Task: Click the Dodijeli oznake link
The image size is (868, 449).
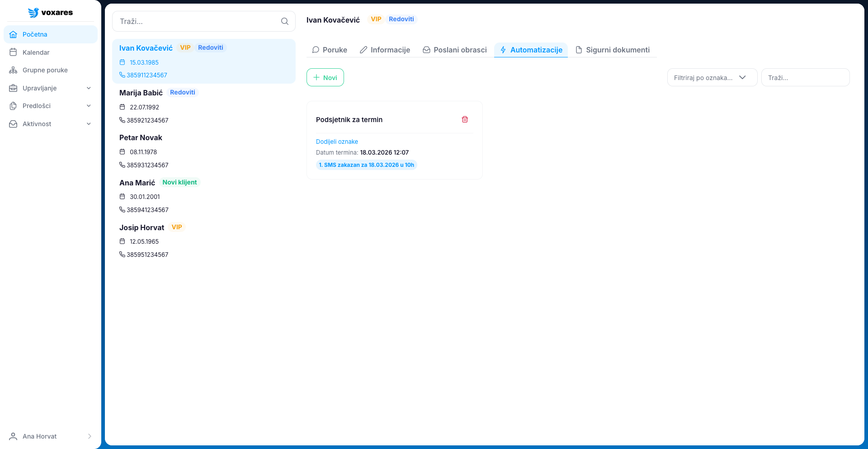Action: click(x=337, y=142)
